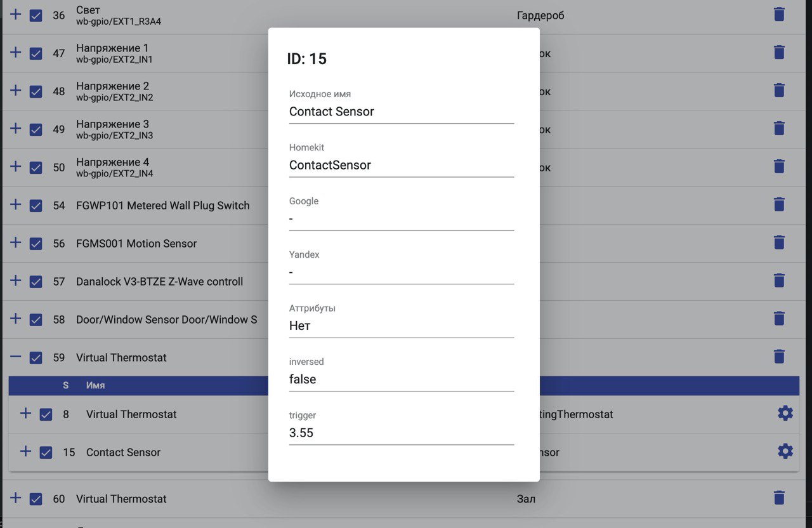Screen dimensions: 812x528
Task: Expand service 15 Contact Sensor sub-row
Action: click(25, 451)
